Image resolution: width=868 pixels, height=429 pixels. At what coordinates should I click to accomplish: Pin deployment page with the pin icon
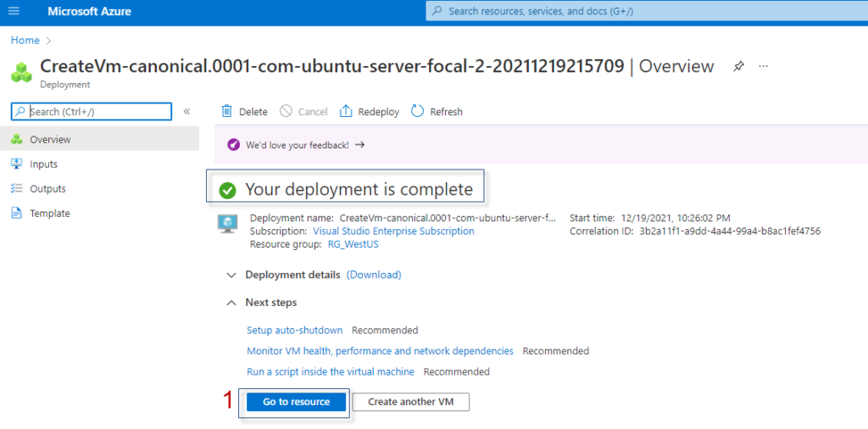point(738,66)
